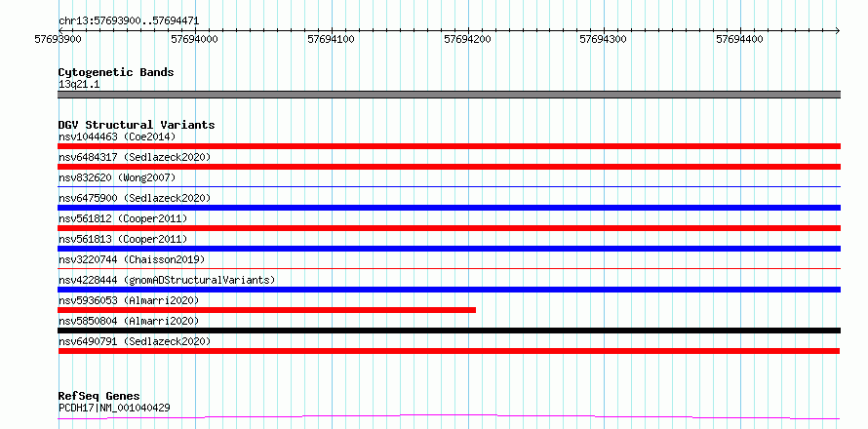Click the gray 13q21.1 cytogenetic band bar

pos(449,95)
